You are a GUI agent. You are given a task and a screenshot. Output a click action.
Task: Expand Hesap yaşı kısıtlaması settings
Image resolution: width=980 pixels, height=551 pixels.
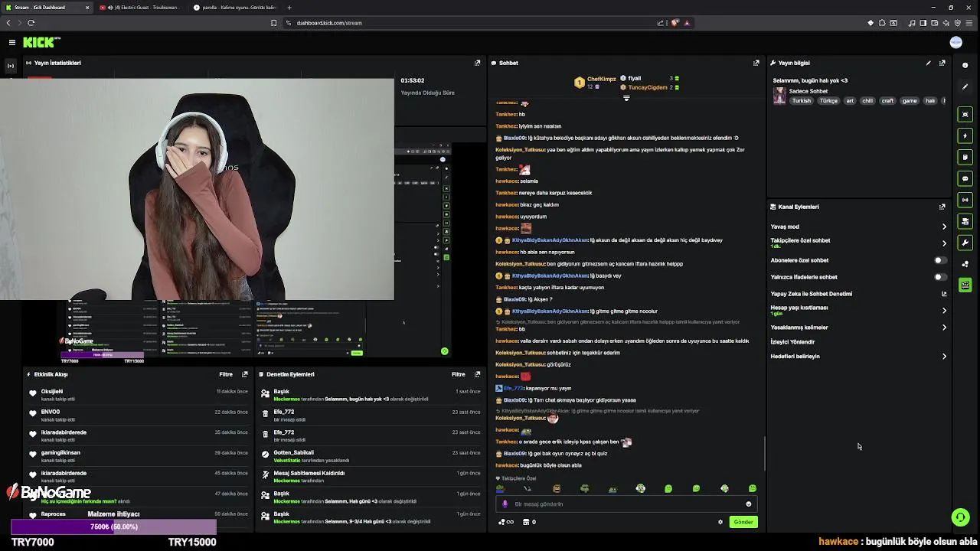click(944, 311)
